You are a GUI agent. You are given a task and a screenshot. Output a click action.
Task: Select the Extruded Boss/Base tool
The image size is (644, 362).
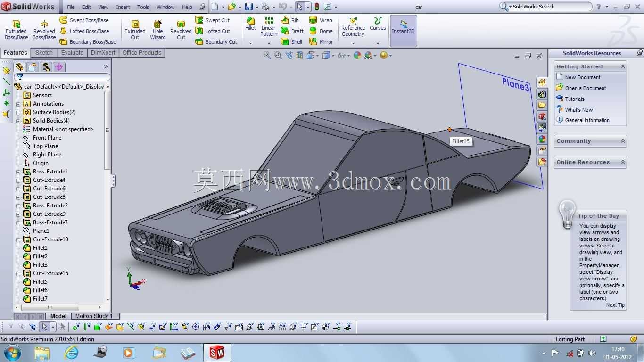click(16, 30)
